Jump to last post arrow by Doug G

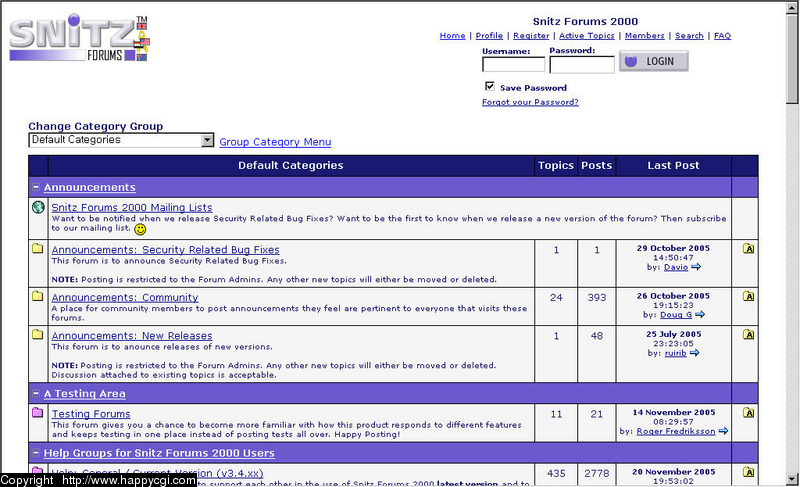pos(700,315)
